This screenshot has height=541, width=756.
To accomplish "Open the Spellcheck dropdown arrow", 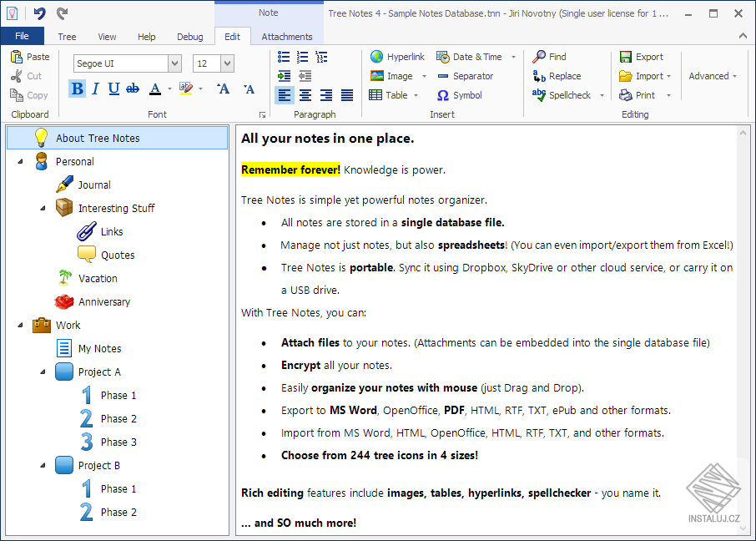I will (602, 95).
